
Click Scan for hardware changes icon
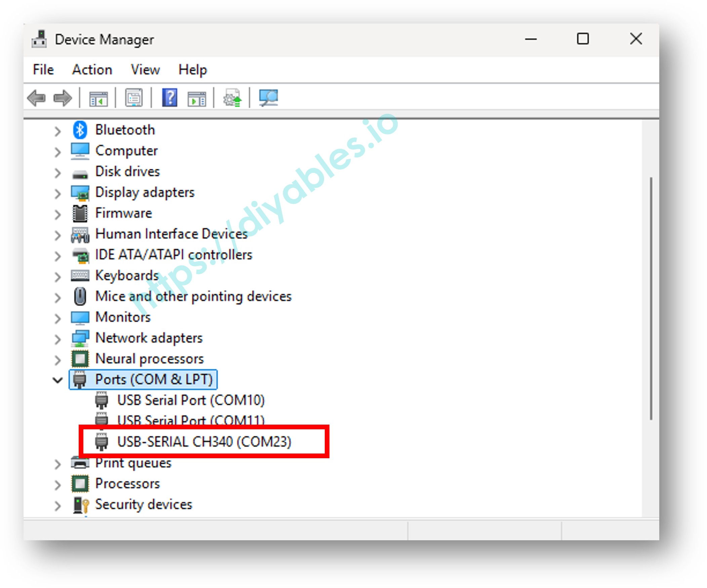[x=268, y=98]
